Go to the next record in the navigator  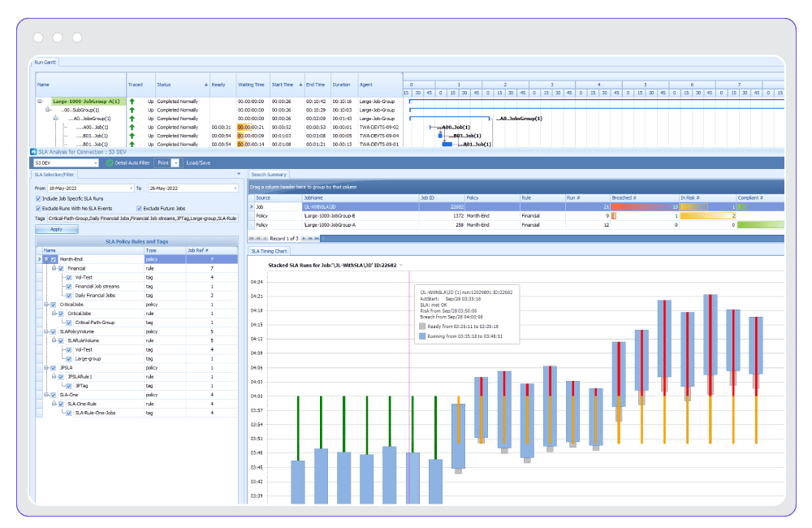pyautogui.click(x=304, y=238)
